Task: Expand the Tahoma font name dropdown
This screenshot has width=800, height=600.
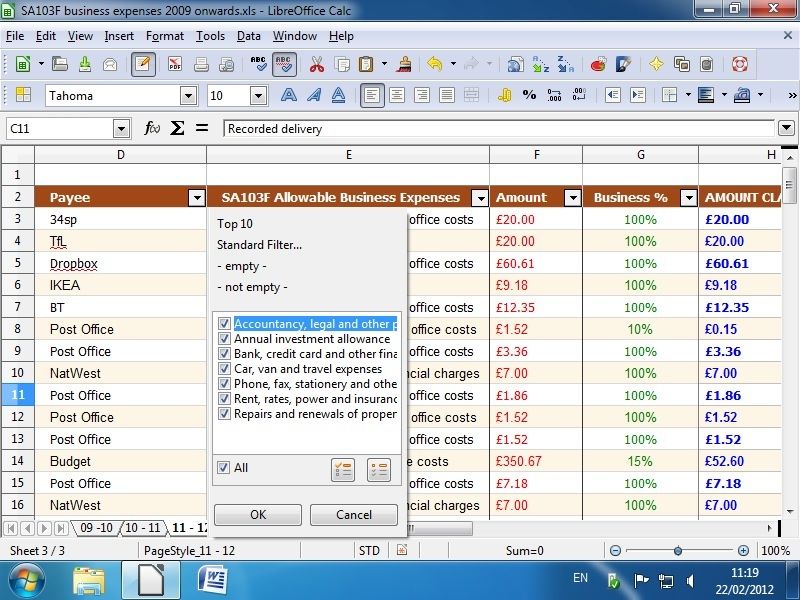Action: pos(188,95)
